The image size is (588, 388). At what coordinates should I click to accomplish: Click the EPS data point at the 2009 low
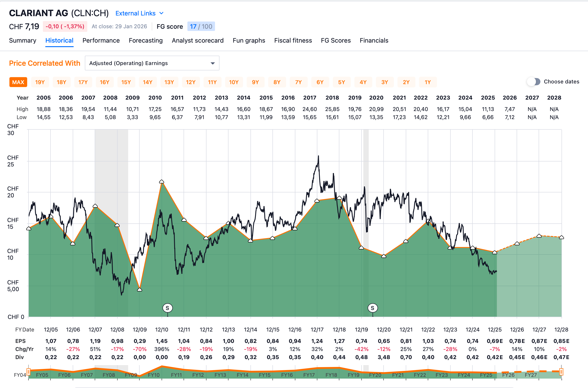pyautogui.click(x=140, y=290)
